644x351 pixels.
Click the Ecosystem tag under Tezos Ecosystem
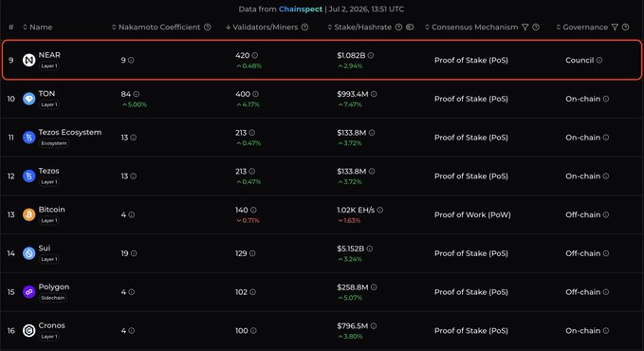point(54,143)
